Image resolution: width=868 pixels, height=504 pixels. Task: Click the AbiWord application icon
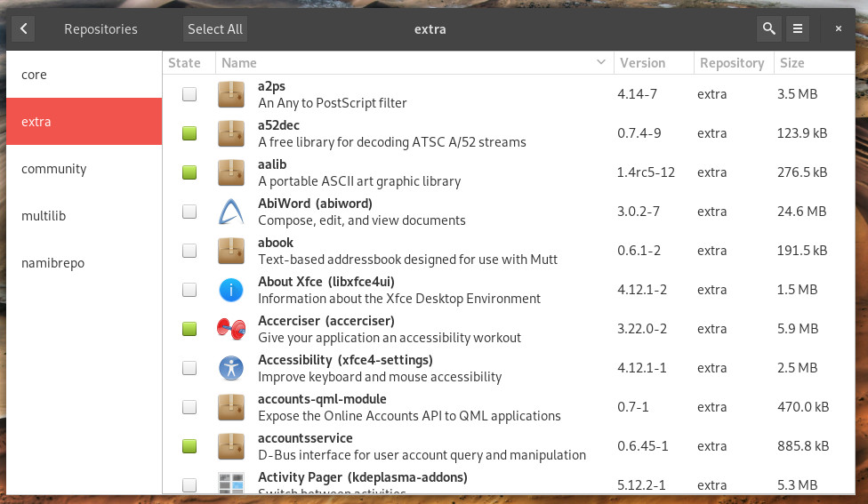(x=231, y=212)
